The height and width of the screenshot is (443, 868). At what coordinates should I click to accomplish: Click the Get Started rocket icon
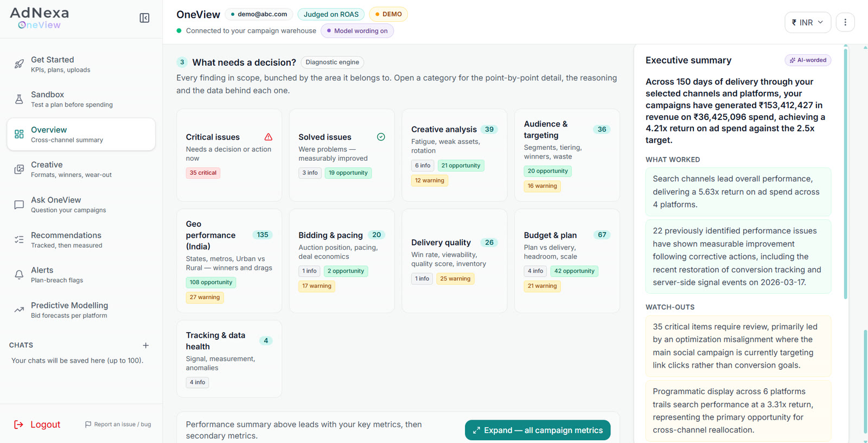pyautogui.click(x=19, y=64)
